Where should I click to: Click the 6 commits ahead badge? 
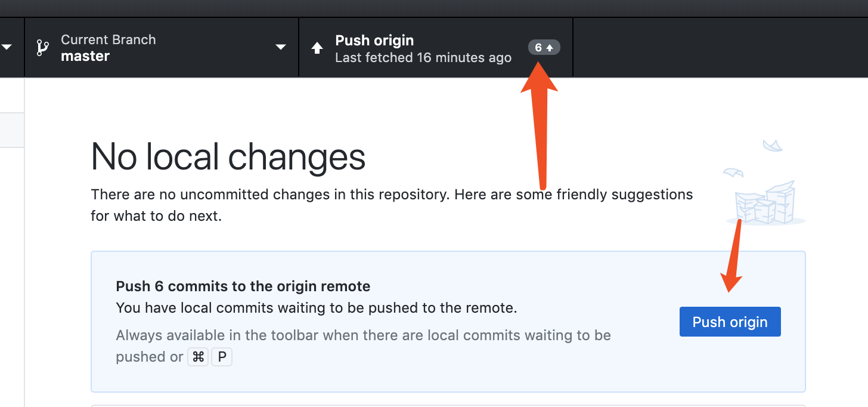(544, 47)
